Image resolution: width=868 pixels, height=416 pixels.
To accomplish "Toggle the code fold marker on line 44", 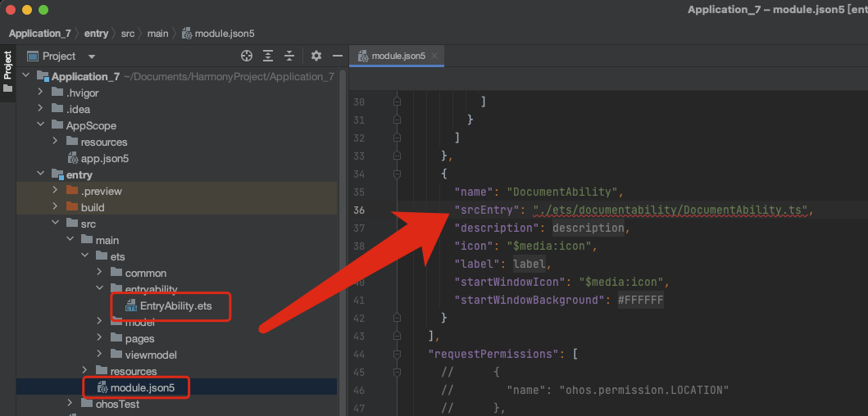I will click(397, 354).
